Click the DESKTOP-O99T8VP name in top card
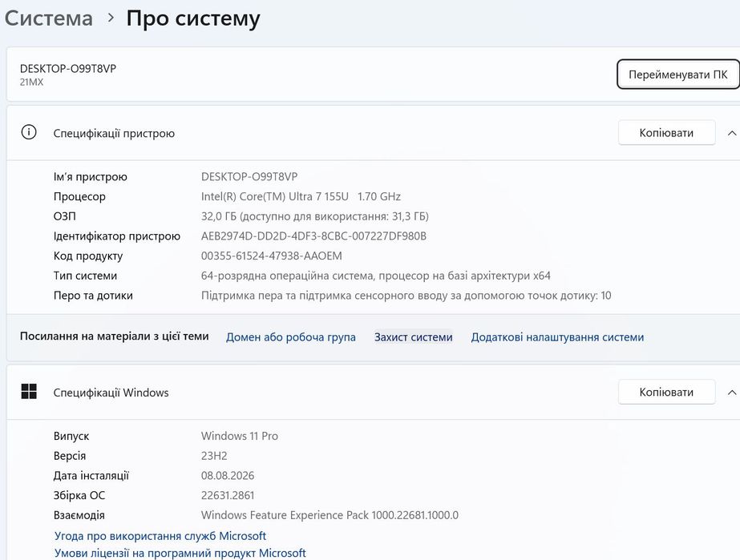This screenshot has height=560, width=740. coord(68,68)
